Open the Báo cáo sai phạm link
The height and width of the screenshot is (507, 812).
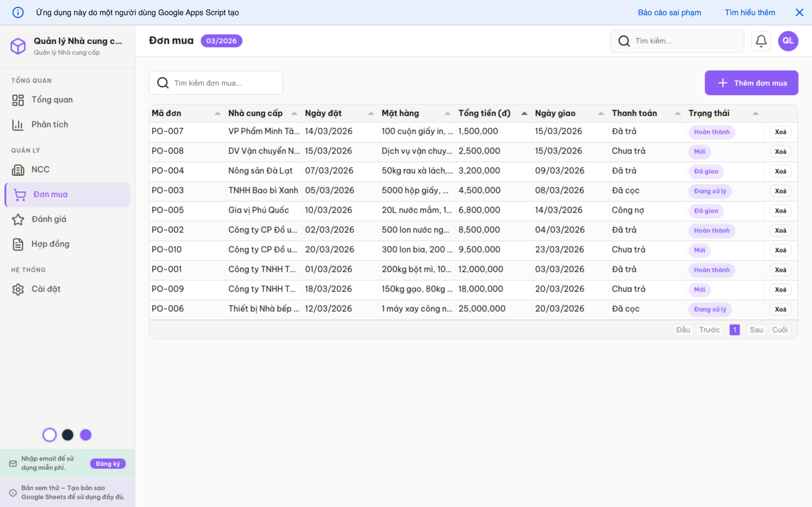click(669, 12)
